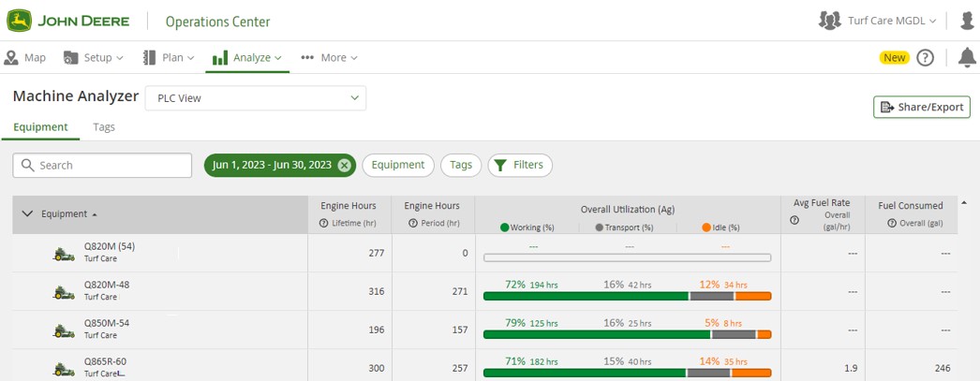The width and height of the screenshot is (980, 381).
Task: Select the Q865R-60 equipment name
Action: pos(107,361)
